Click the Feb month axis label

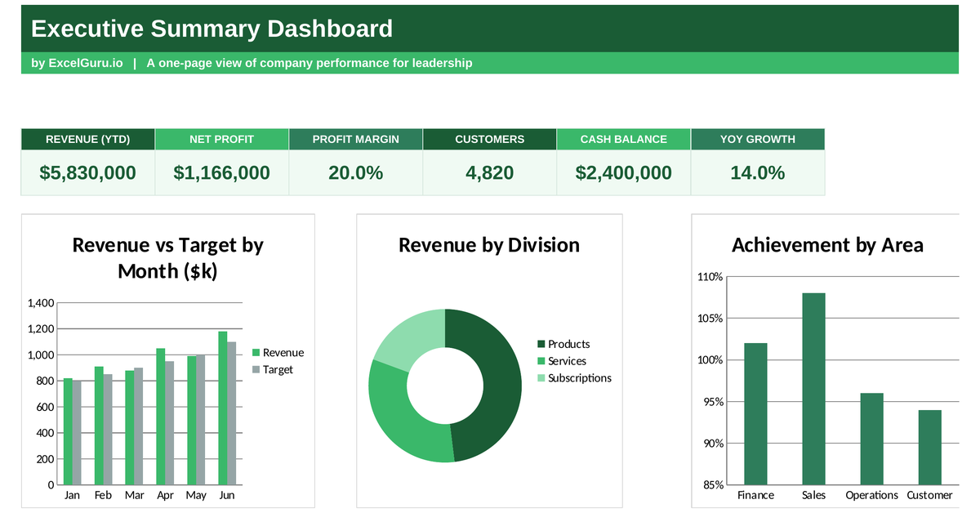click(x=103, y=496)
